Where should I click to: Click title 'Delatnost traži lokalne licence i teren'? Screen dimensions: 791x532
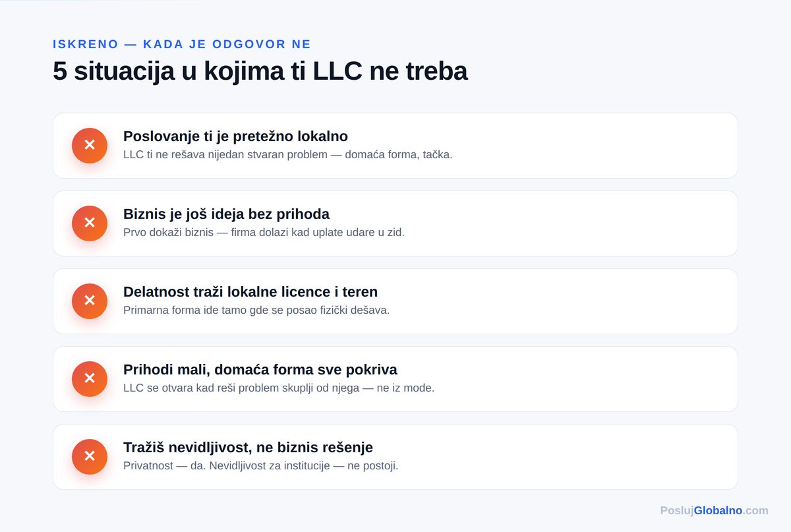tap(250, 292)
